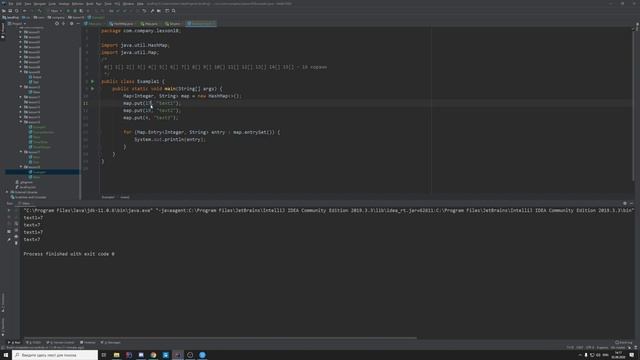This screenshot has height=360, width=640.
Task: Collapse all nodes in the Project panel
Action: tap(63, 24)
